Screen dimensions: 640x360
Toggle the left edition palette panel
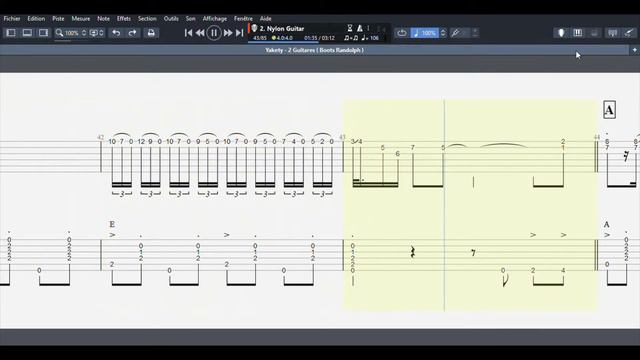click(x=11, y=33)
